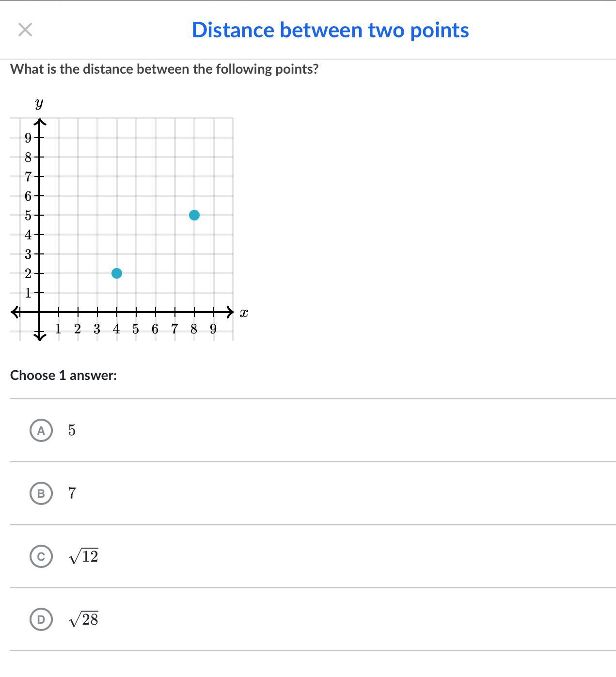This screenshot has width=616, height=677.
Task: Click the question text about distance
Action: 164,69
